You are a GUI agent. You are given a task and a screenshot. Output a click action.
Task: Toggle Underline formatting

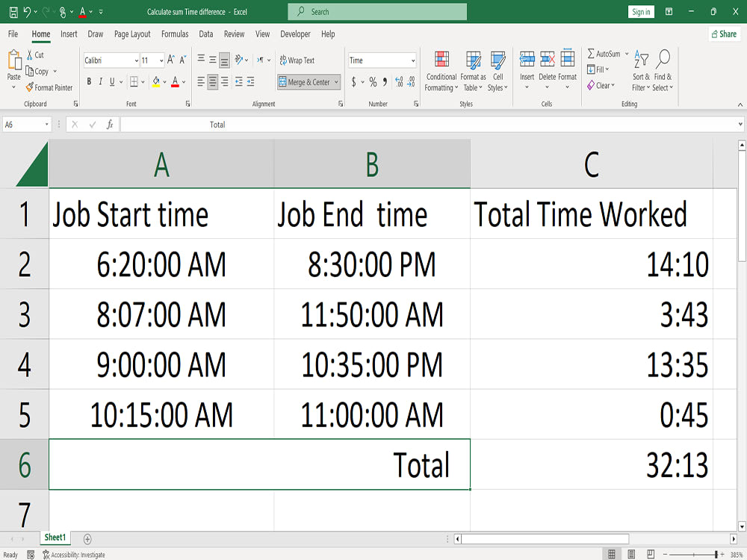112,82
